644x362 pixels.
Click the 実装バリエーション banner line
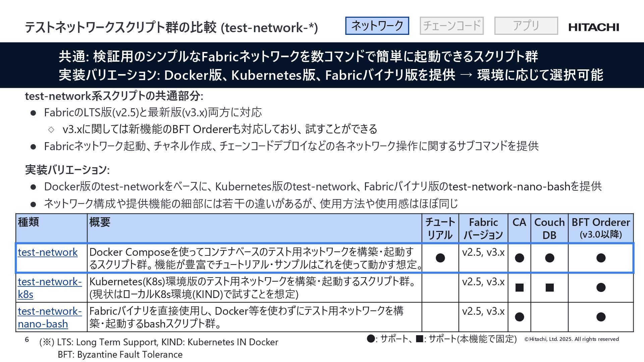click(x=331, y=75)
